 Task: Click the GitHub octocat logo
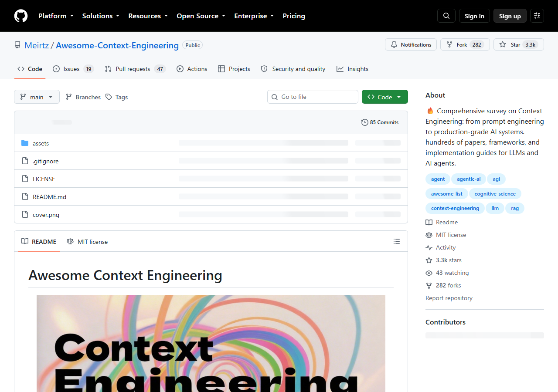(21, 16)
